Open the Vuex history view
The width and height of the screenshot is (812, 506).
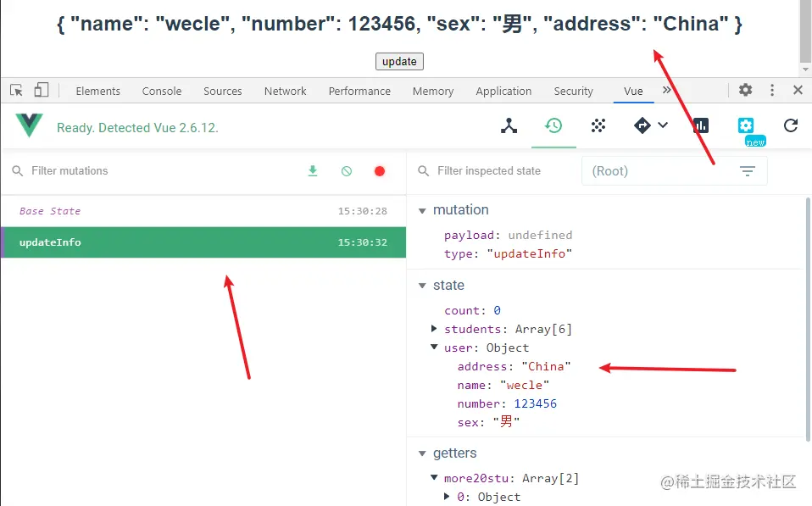point(553,125)
